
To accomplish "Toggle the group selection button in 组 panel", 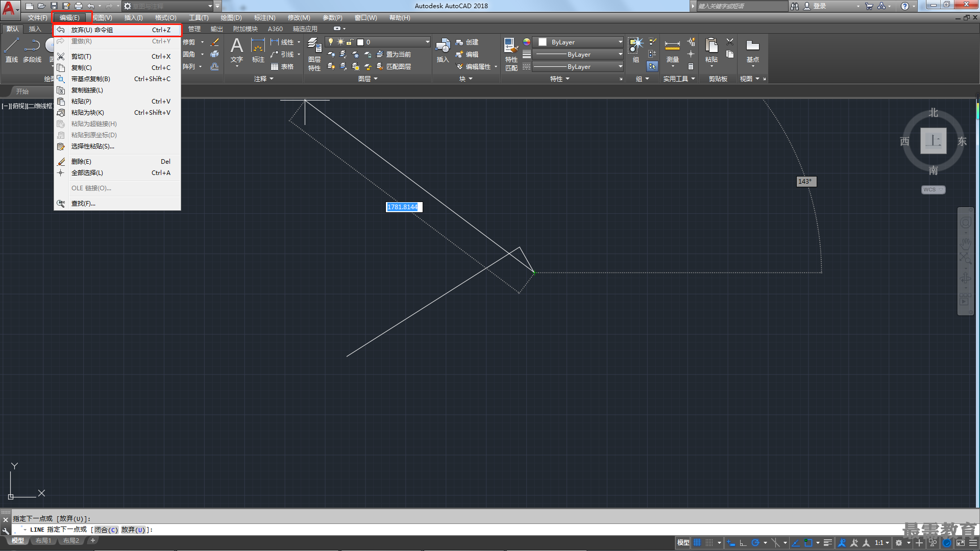I will point(652,66).
